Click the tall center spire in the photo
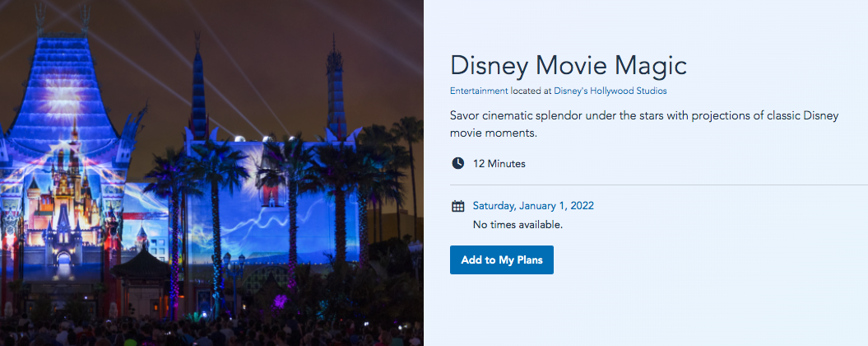Screen dimensions: 868x346 [198, 91]
